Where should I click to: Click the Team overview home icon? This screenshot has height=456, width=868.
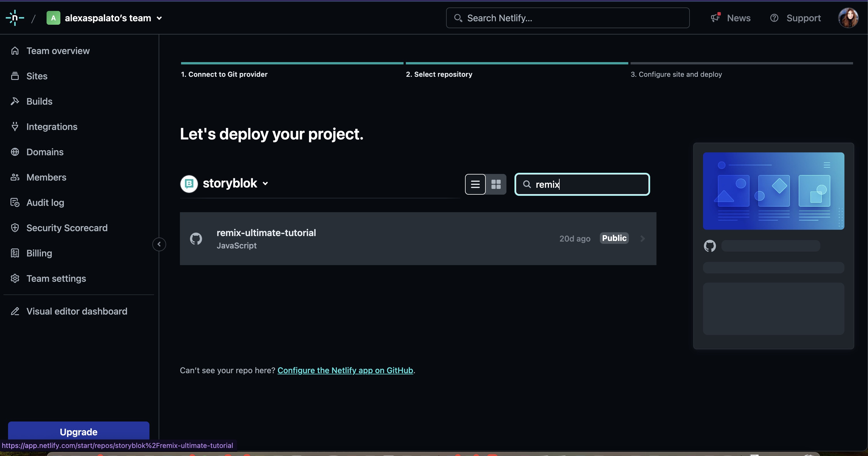tap(15, 51)
